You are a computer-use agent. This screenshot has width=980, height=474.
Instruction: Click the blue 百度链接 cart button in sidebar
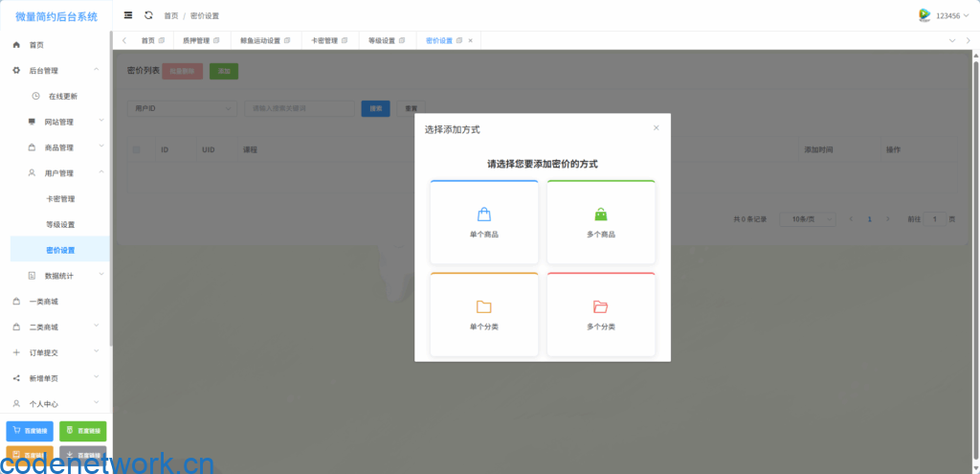click(30, 431)
